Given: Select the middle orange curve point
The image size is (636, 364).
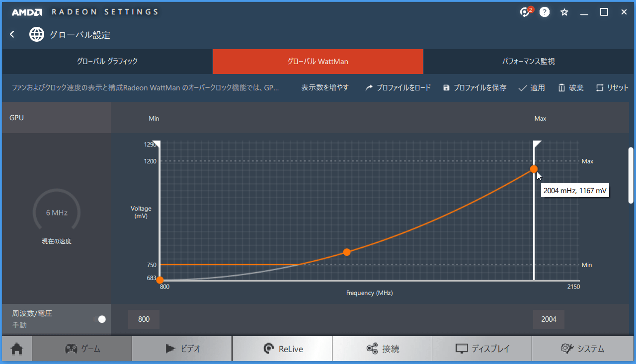Looking at the screenshot, I should click(347, 252).
